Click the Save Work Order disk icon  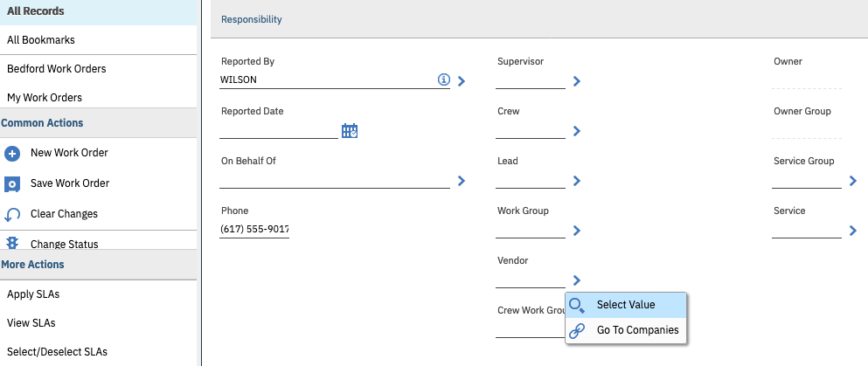(x=12, y=184)
